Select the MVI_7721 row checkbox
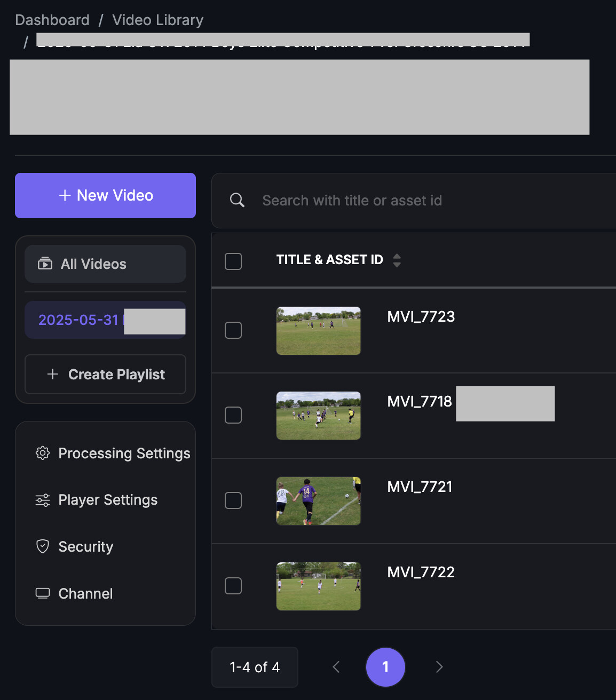The width and height of the screenshot is (616, 700). [x=233, y=500]
